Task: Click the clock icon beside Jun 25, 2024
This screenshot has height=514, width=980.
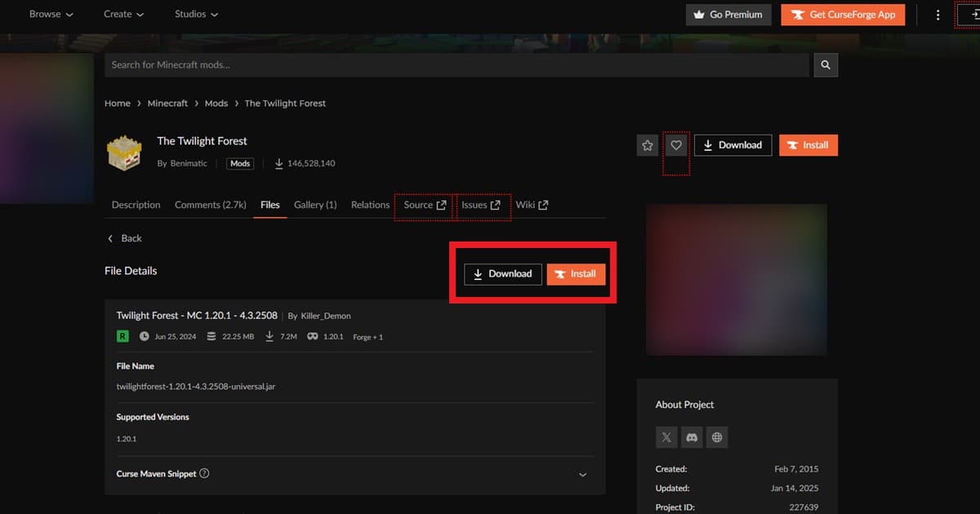Action: click(x=145, y=336)
